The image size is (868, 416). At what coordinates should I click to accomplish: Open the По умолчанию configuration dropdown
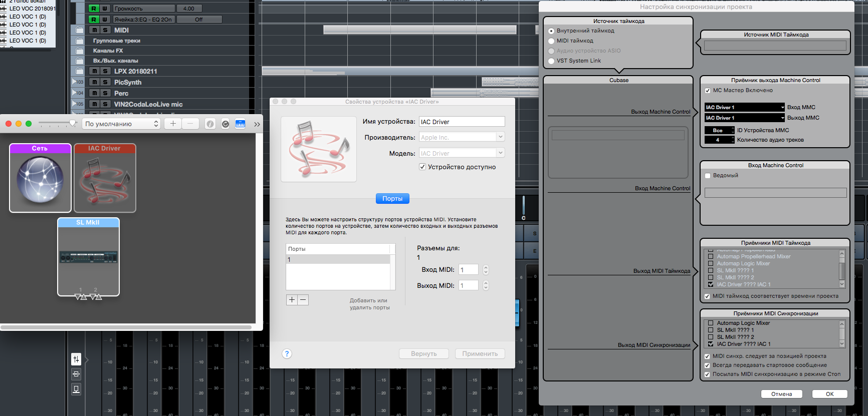[121, 124]
